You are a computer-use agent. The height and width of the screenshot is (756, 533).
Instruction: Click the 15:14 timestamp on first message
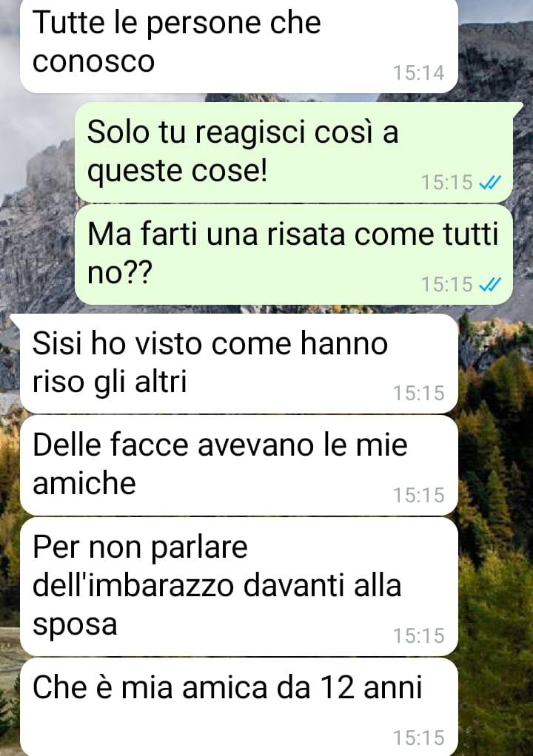pos(419,72)
